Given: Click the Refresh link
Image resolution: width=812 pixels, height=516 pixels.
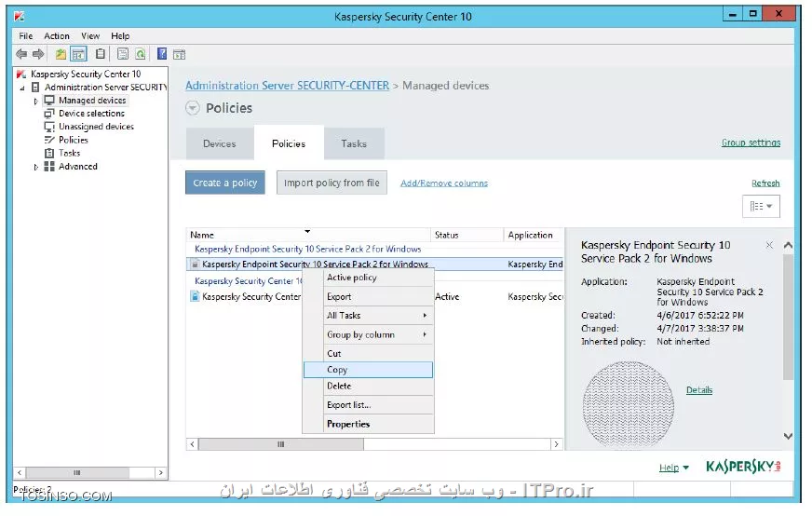Looking at the screenshot, I should [765, 183].
